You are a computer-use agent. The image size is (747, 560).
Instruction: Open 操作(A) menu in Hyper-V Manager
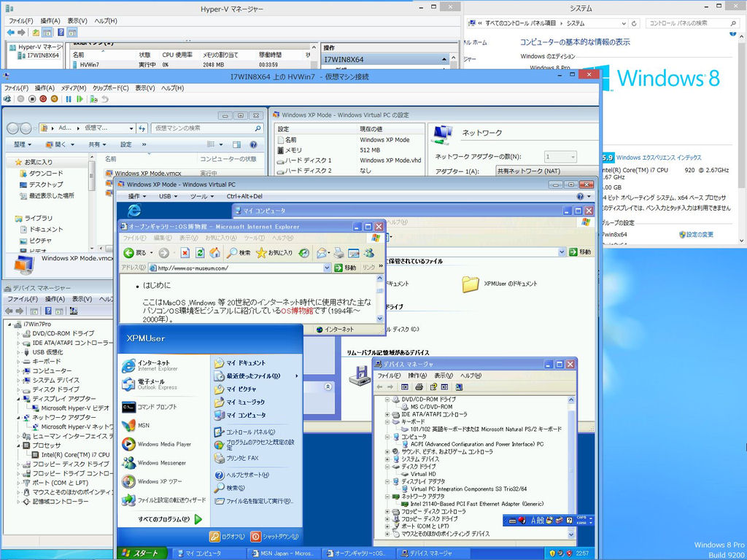[50, 21]
